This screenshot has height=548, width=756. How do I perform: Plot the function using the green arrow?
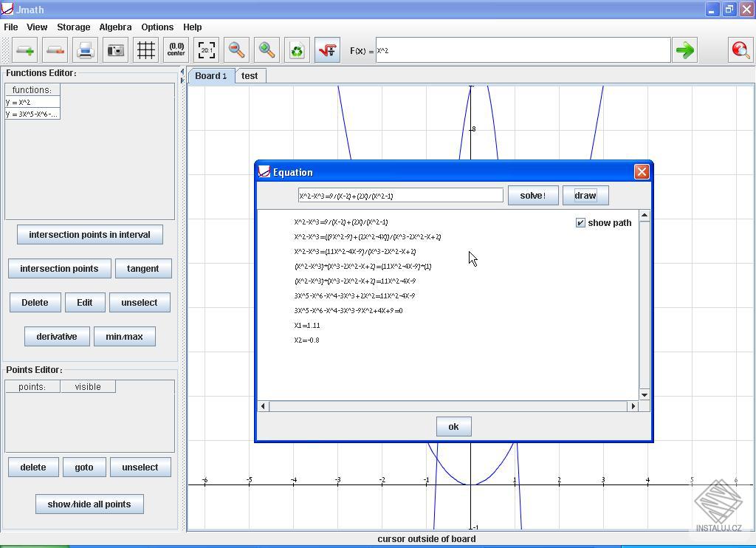684,49
